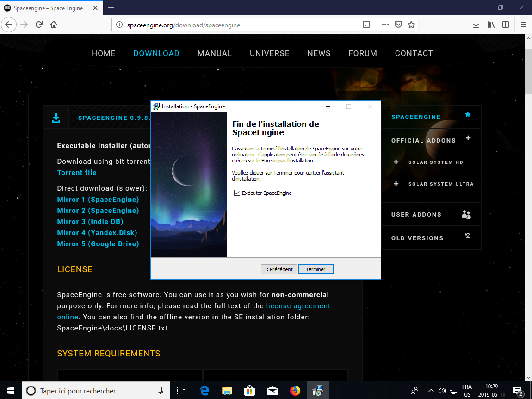This screenshot has height=399, width=532.
Task: Open the volume control tray icon
Action: click(x=442, y=391)
